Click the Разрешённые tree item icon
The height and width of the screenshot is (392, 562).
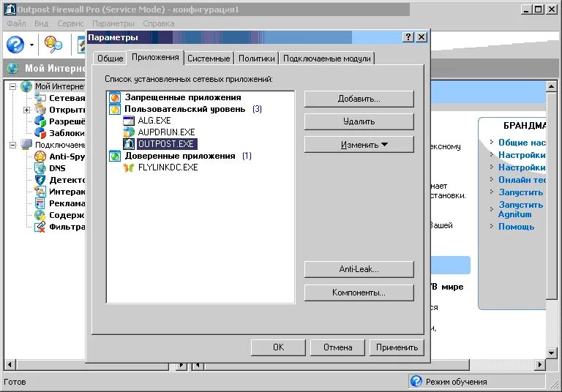point(40,121)
